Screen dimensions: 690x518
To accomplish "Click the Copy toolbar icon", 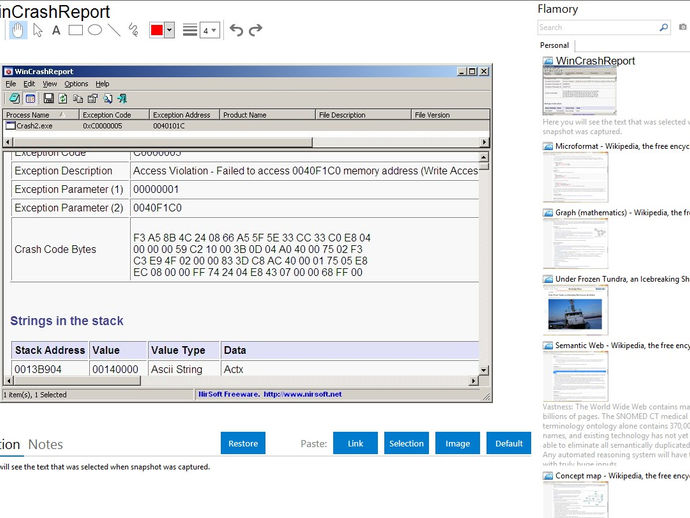I will pos(78,99).
